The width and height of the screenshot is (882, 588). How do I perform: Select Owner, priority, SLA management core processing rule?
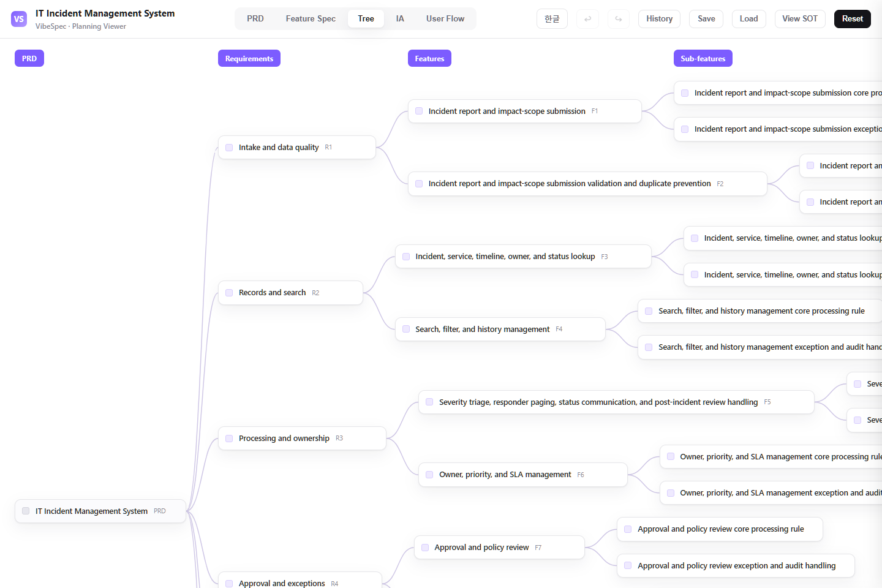click(x=771, y=457)
